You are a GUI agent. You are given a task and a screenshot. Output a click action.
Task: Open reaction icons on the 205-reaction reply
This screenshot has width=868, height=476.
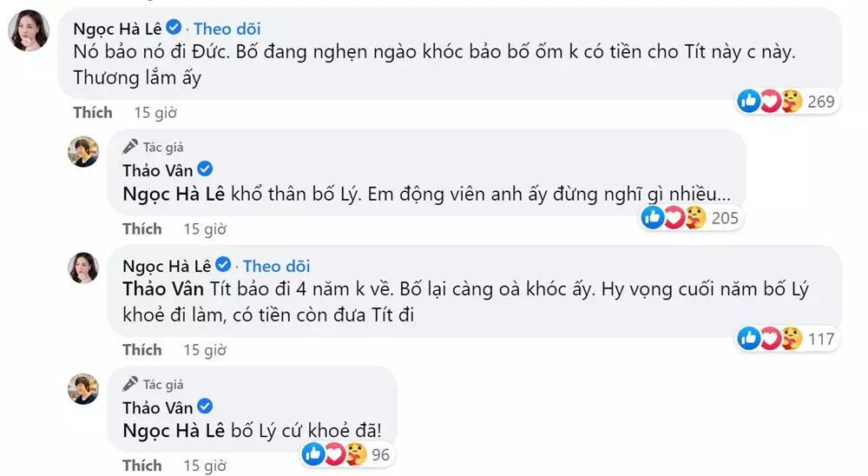point(672,217)
